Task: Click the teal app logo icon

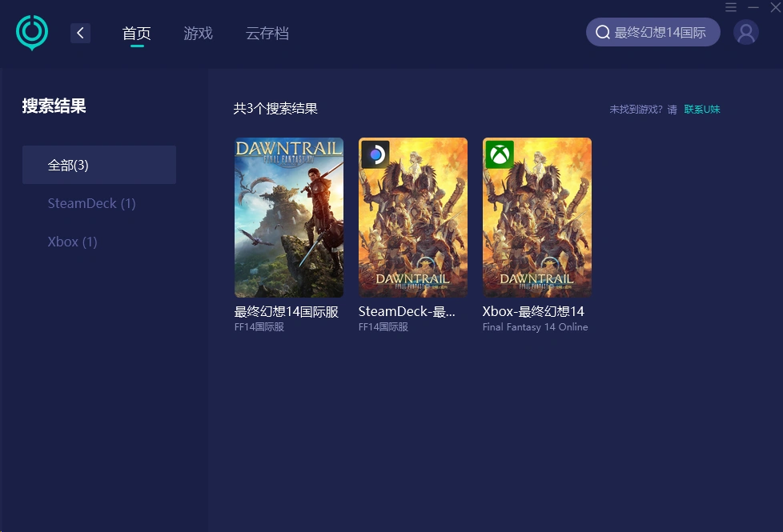Action: click(x=32, y=33)
